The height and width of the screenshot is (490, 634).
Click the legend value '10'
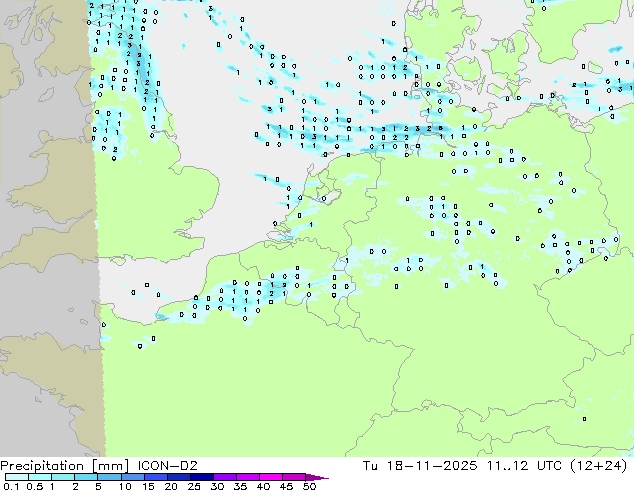tap(125, 486)
